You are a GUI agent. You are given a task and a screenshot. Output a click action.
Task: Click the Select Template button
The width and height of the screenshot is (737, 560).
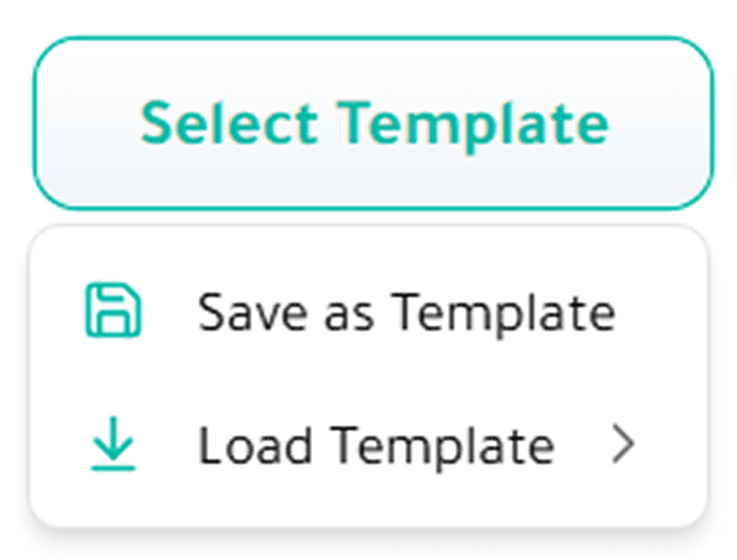click(373, 123)
